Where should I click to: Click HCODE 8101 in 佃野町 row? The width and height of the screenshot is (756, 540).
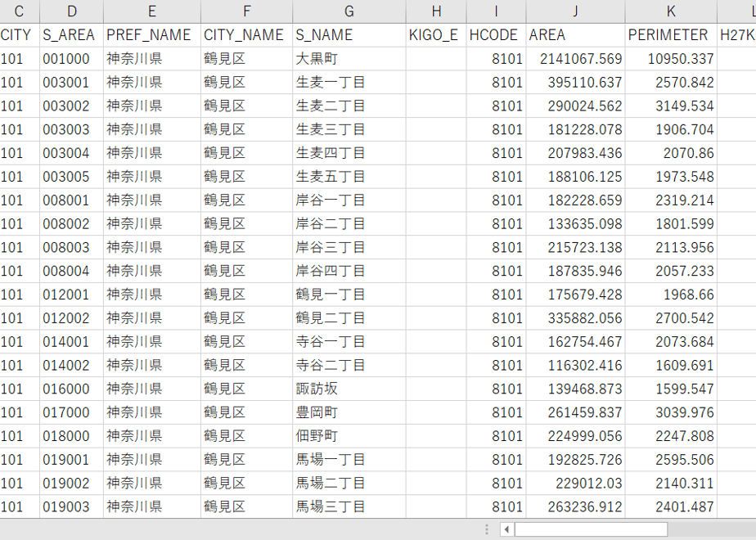coord(496,437)
